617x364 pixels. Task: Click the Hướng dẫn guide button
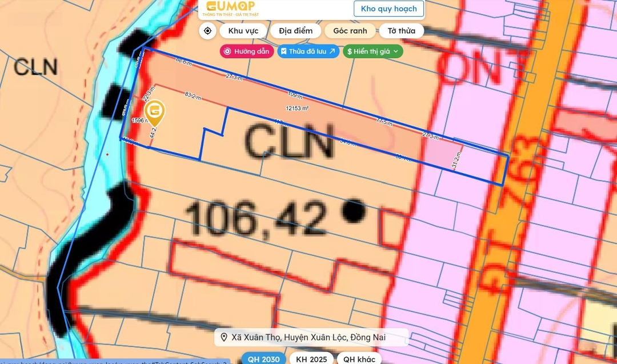pos(246,51)
